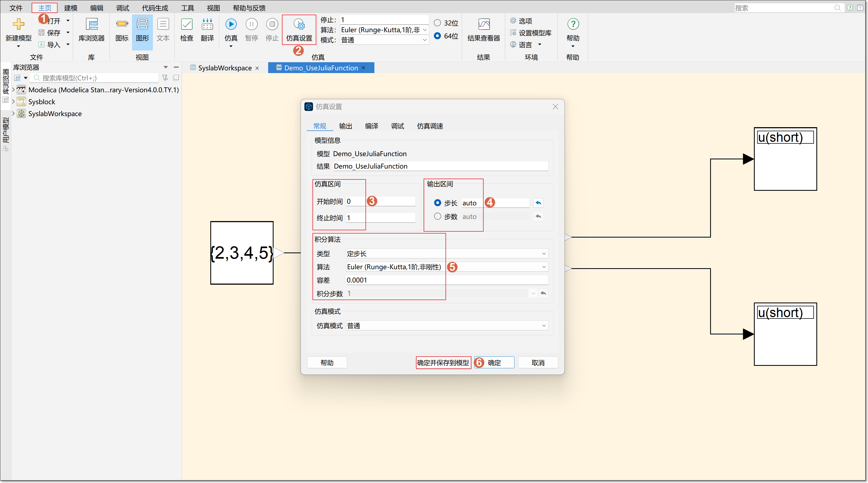Switch to the Output tab in dialog
Screen dimensions: 868x483
coord(345,126)
